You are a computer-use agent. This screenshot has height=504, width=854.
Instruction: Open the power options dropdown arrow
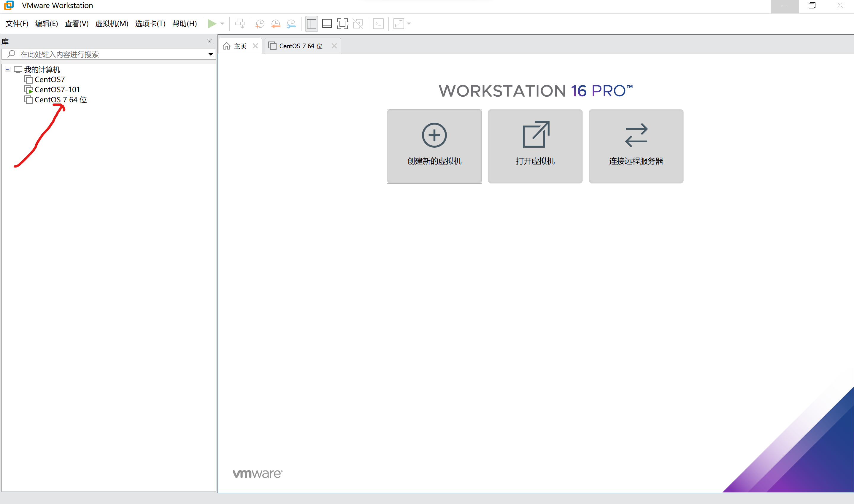point(222,23)
